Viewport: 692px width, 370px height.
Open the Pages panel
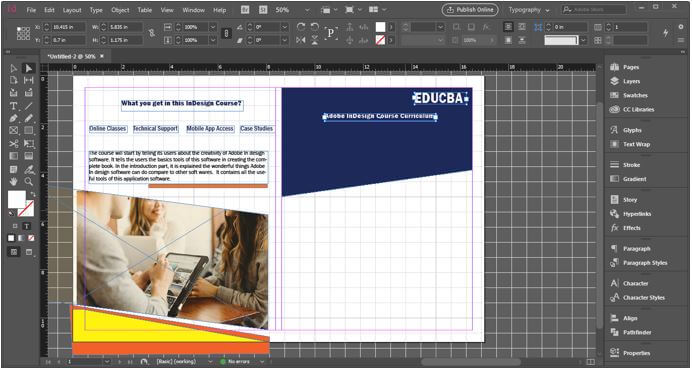point(631,67)
